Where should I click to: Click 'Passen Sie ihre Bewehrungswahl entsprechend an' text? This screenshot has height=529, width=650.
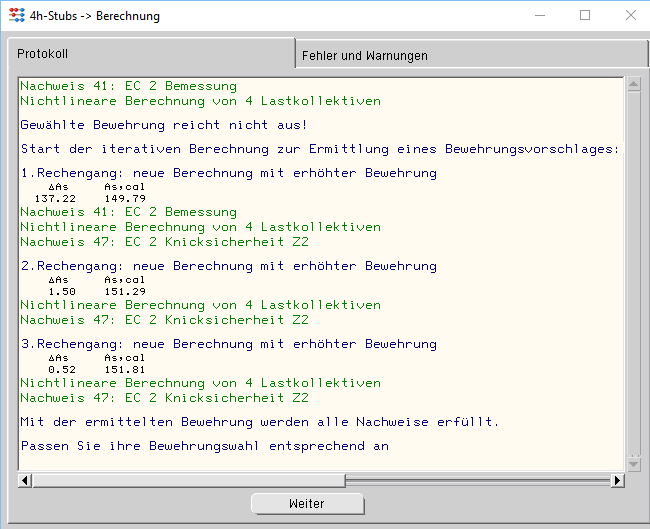pyautogui.click(x=204, y=446)
